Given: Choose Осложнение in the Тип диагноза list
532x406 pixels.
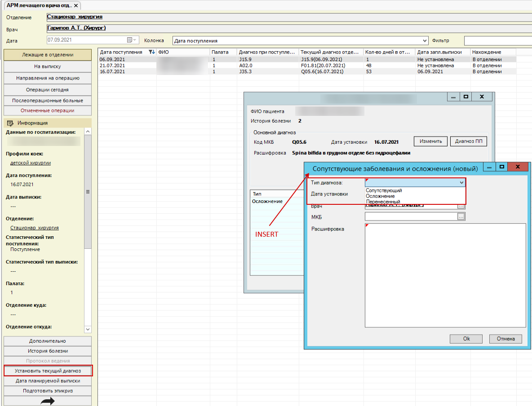Looking at the screenshot, I should tap(380, 196).
